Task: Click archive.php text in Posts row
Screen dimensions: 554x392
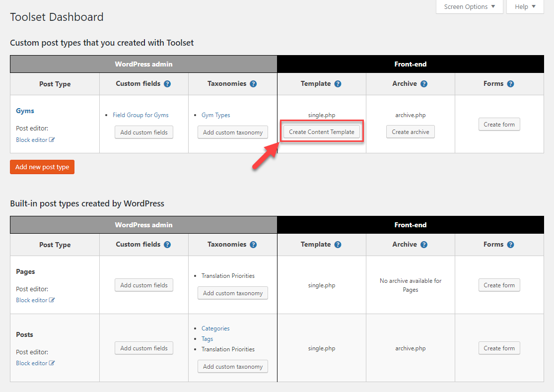Action: coord(410,348)
